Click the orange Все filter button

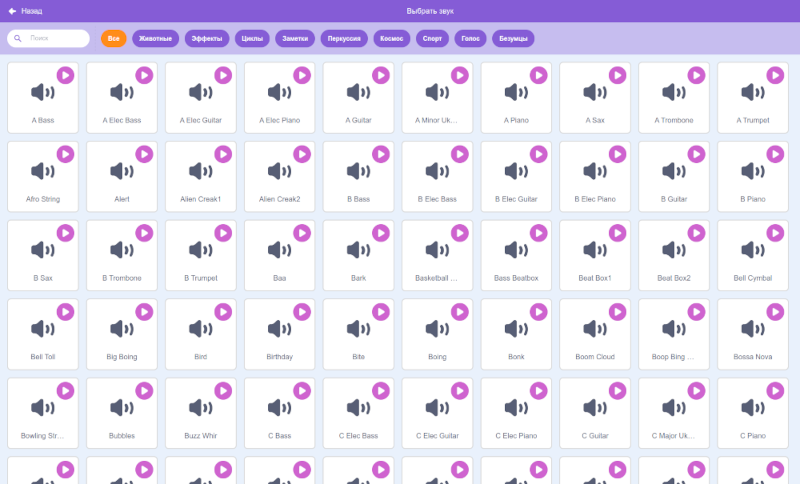click(114, 38)
